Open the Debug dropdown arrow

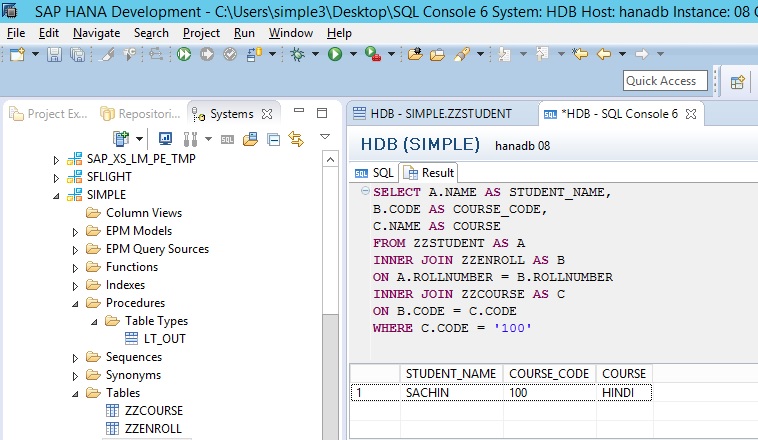click(x=315, y=54)
